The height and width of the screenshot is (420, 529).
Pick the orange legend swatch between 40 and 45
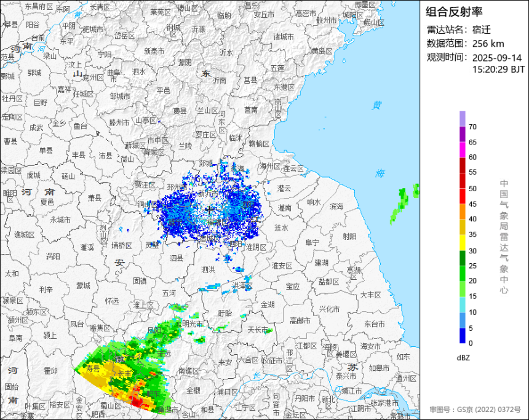coord(462,212)
